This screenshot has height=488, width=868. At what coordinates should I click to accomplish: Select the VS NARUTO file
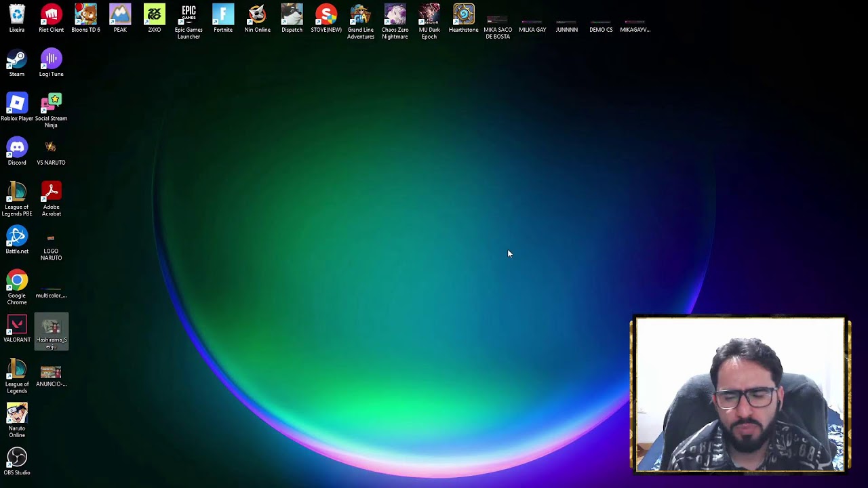point(52,152)
